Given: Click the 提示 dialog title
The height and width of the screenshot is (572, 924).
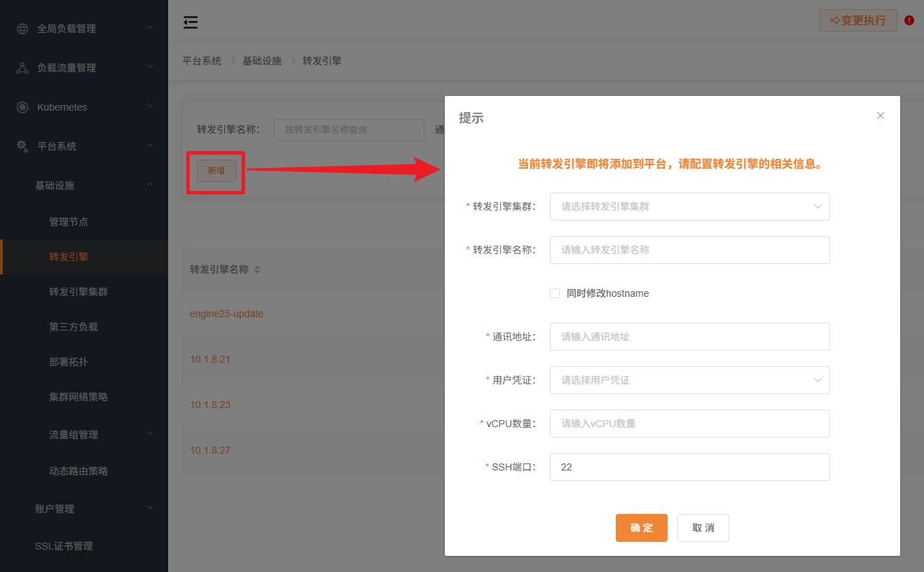Looking at the screenshot, I should [471, 118].
